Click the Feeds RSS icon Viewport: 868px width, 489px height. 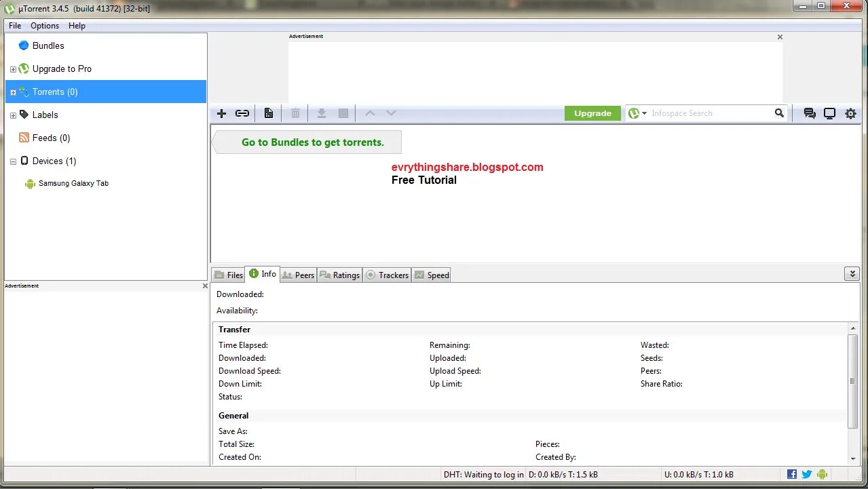tap(24, 138)
